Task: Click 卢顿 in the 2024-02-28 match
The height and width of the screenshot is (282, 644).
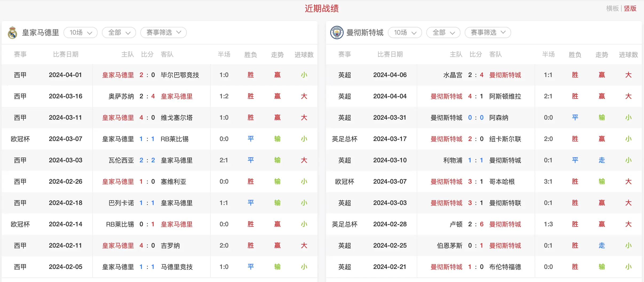Action: [456, 224]
